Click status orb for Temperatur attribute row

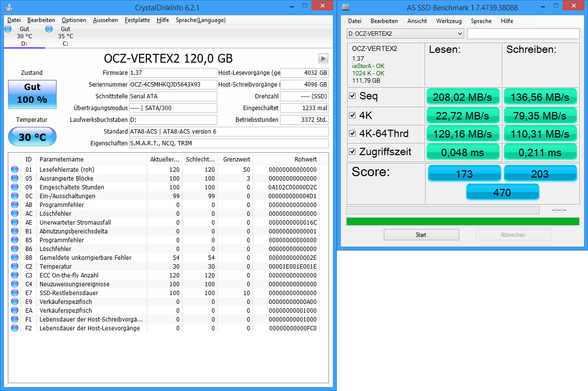coord(15,267)
